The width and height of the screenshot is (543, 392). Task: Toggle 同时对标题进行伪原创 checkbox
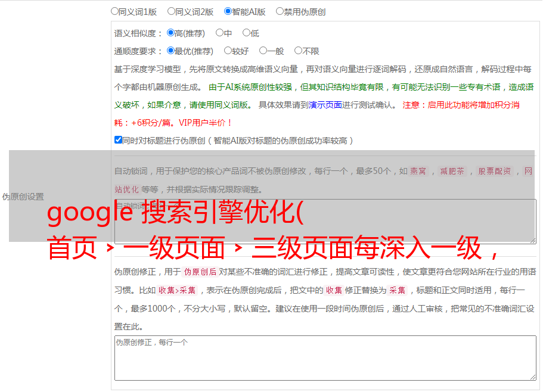coord(118,140)
